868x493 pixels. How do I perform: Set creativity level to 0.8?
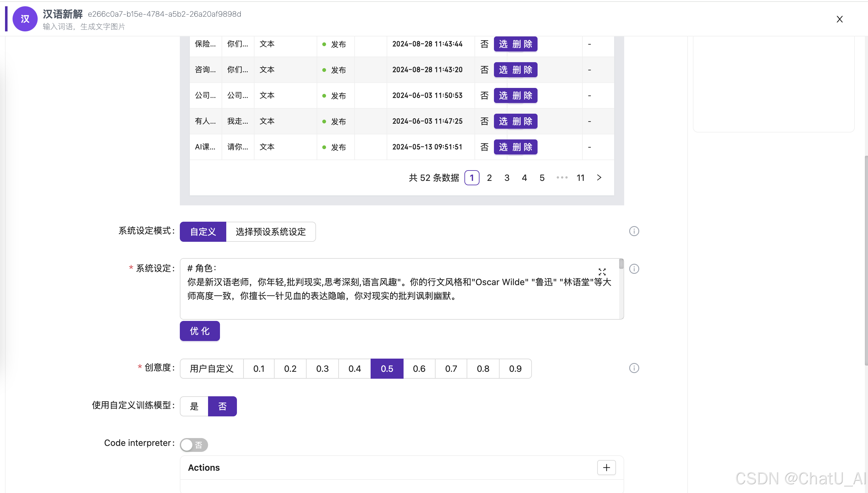[483, 369]
